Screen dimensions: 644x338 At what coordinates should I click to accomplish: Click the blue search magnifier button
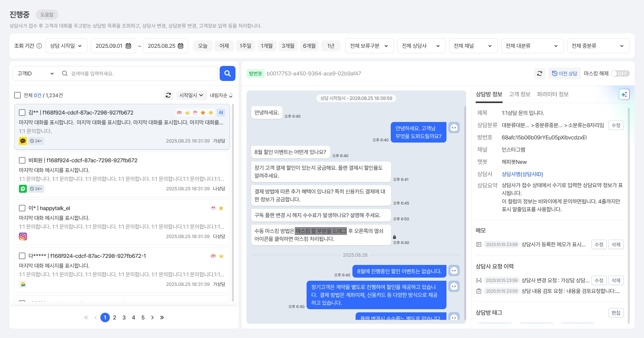point(228,73)
